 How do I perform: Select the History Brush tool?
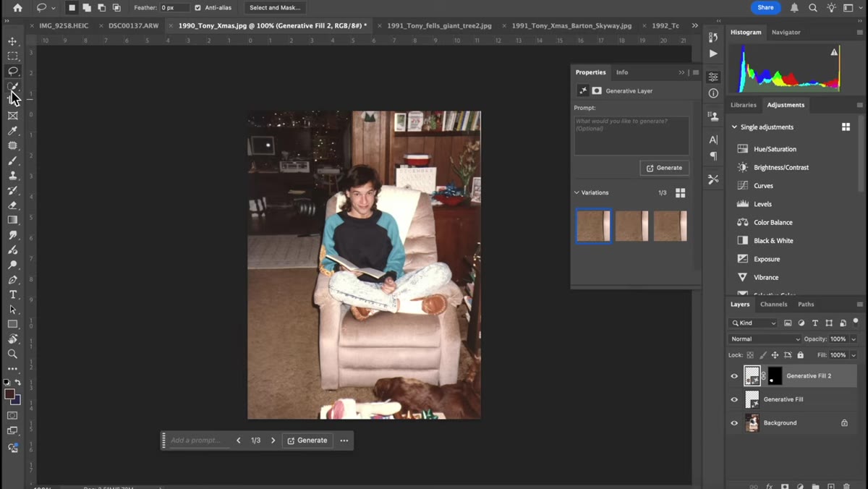[x=12, y=190]
